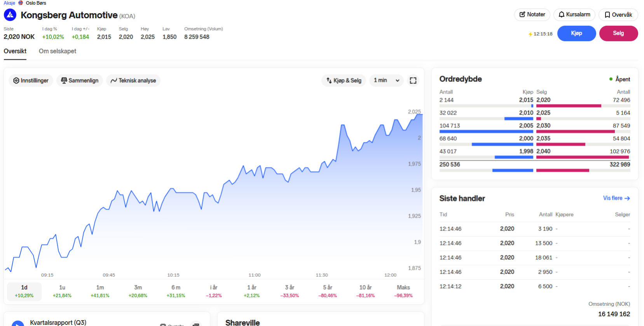This screenshot has width=644, height=326.
Task: Click the Sammenlign scale icon button
Action: [x=80, y=81]
